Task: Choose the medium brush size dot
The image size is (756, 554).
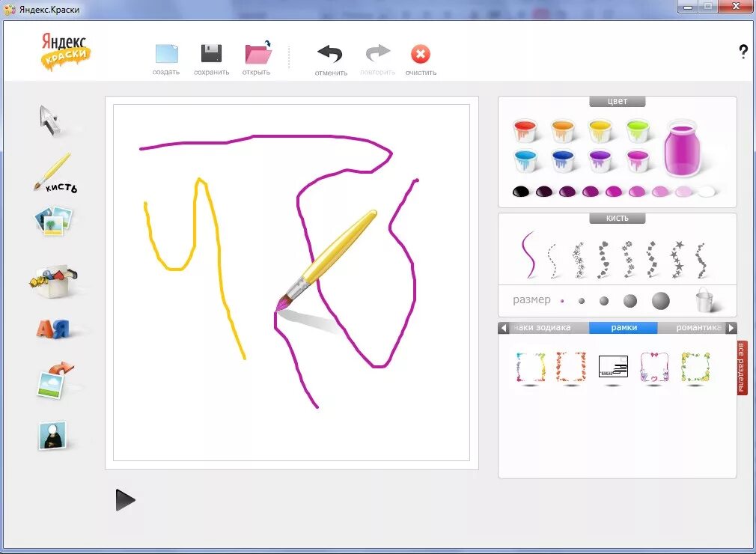Action: [x=603, y=301]
